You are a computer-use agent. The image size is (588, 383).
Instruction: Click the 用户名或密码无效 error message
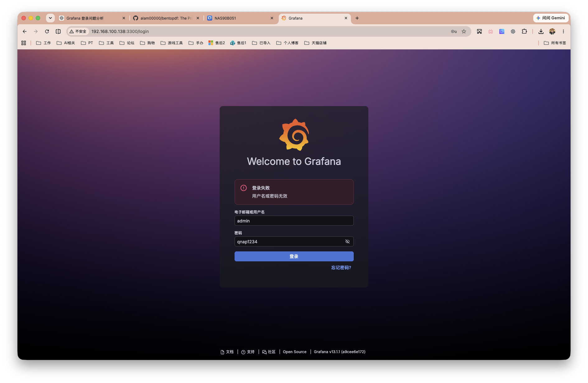(270, 196)
